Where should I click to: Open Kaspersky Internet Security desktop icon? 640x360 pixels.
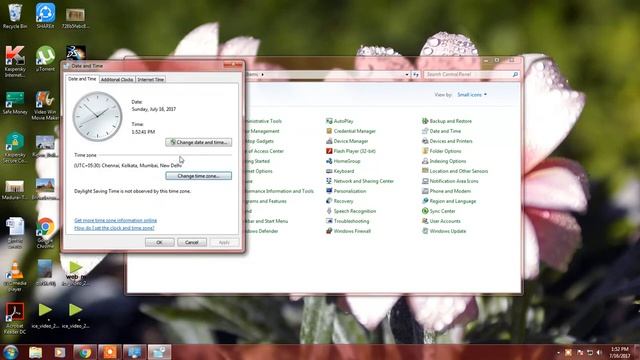[15, 61]
